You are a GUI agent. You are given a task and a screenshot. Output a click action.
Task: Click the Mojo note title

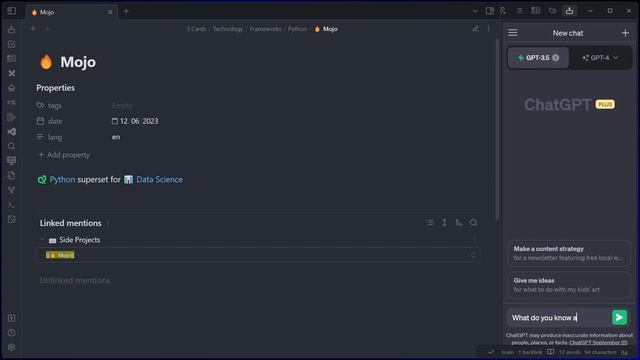pyautogui.click(x=78, y=62)
